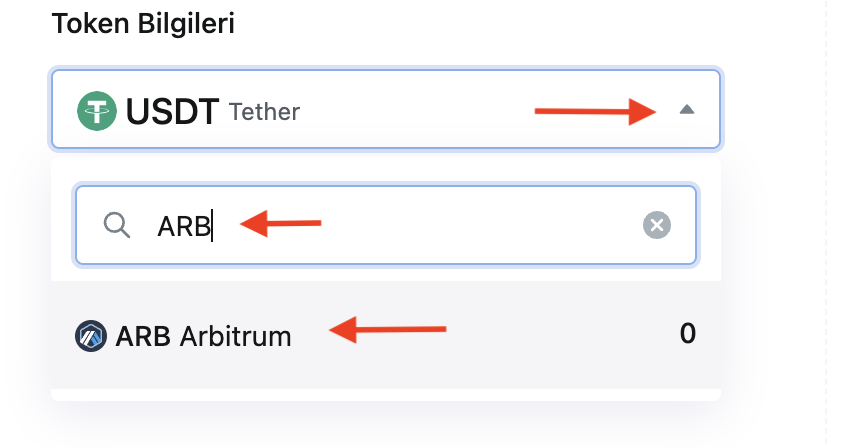Click the red arrow beside the ARB search text
Image resolution: width=857 pixels, height=448 pixels.
click(x=281, y=223)
